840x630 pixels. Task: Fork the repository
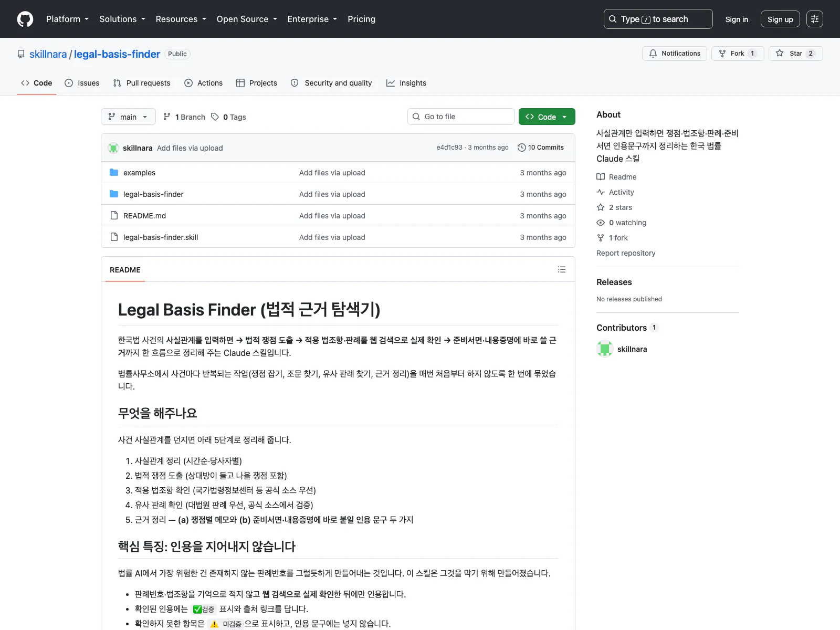[x=738, y=54]
